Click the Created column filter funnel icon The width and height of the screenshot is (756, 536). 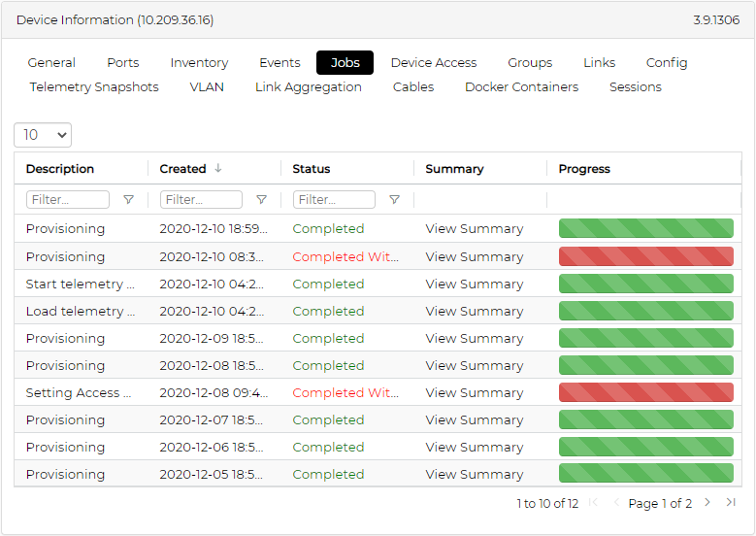[x=261, y=200]
